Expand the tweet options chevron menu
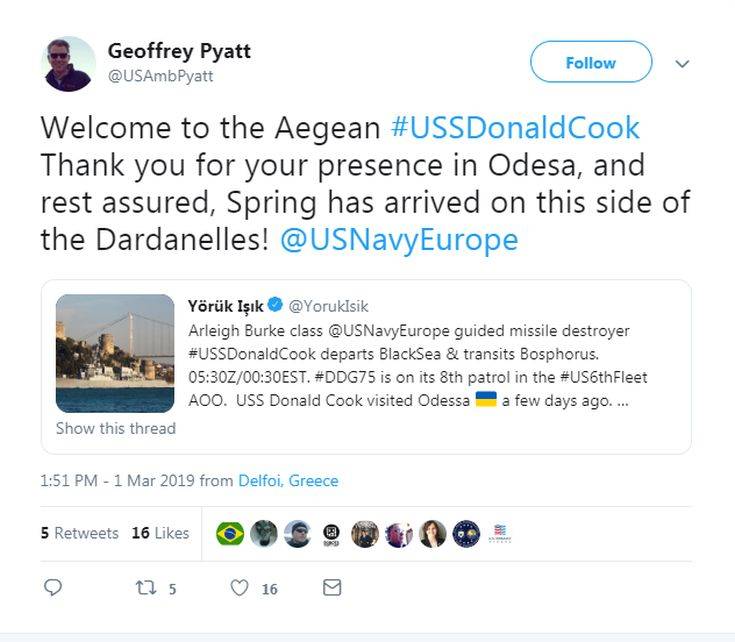 pyautogui.click(x=683, y=63)
